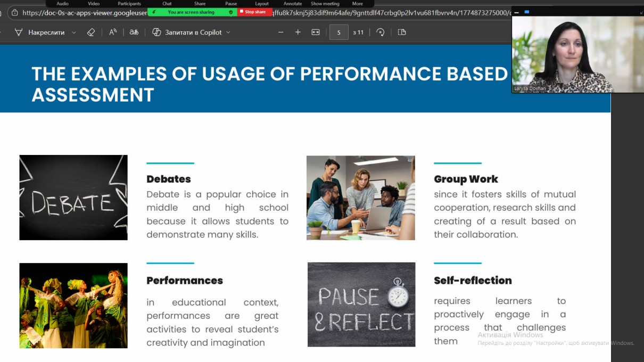Click Pause in the sharing toolbar
This screenshot has height=362, width=644.
(x=231, y=4)
